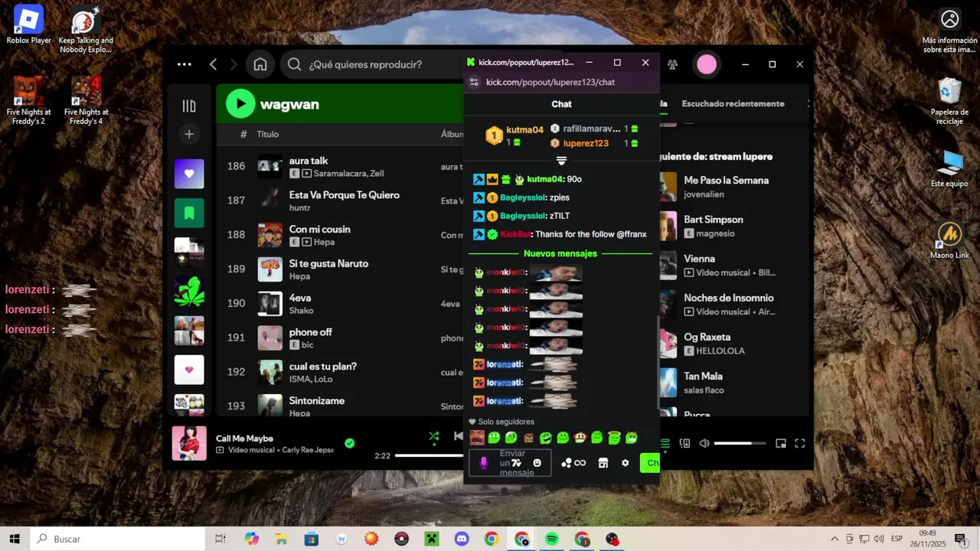The image size is (980, 551).
Task: Open white pink-heart playlist tile in sidebar
Action: (189, 370)
